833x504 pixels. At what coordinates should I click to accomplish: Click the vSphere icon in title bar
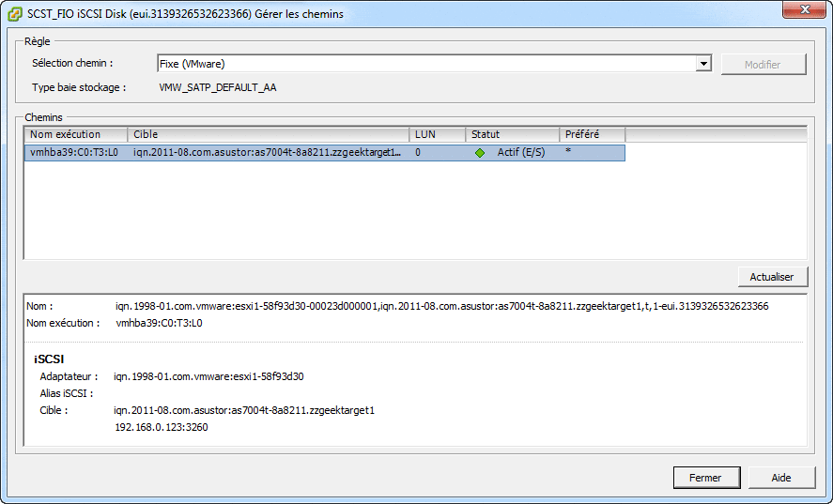pyautogui.click(x=15, y=14)
